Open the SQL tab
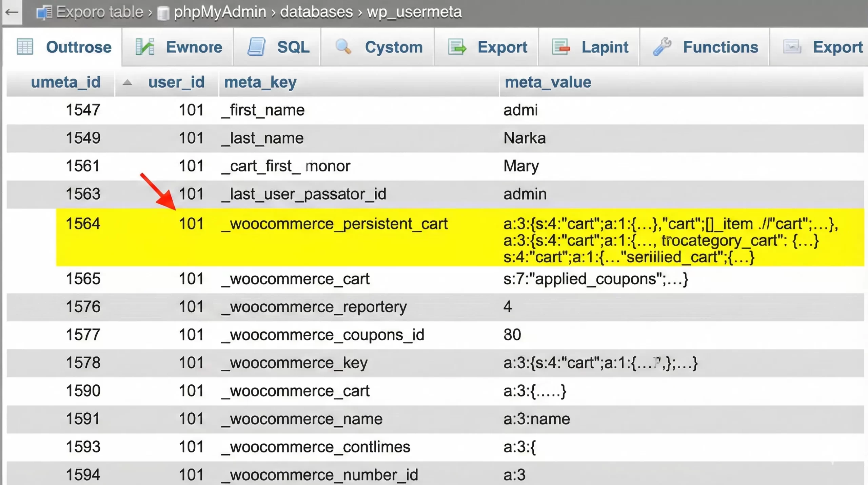The image size is (868, 485). pyautogui.click(x=293, y=47)
